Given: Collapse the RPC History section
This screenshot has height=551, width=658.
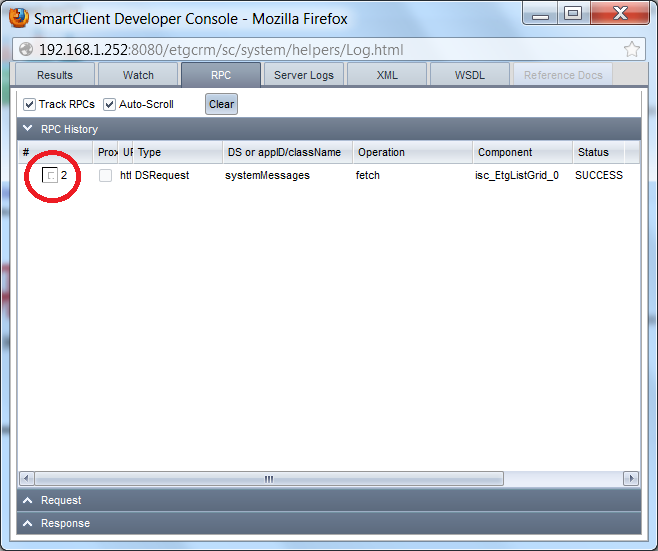Looking at the screenshot, I should click(x=26, y=129).
